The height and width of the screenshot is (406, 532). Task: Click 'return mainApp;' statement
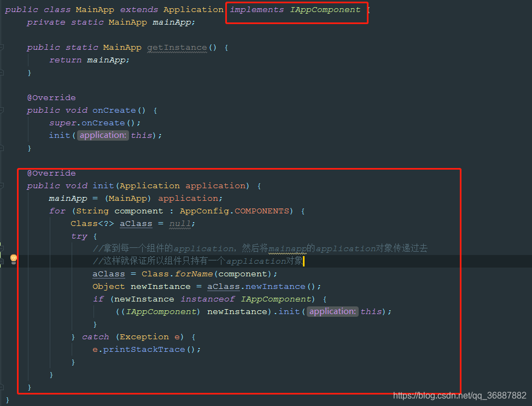(x=89, y=60)
